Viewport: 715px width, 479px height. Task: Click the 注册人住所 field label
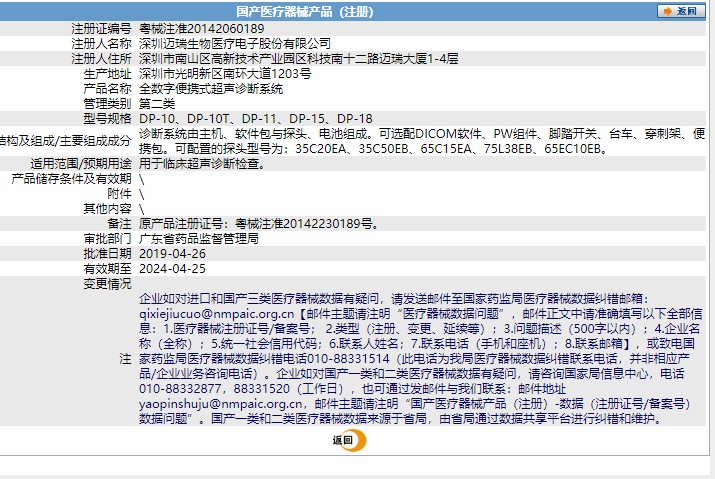click(x=101, y=59)
